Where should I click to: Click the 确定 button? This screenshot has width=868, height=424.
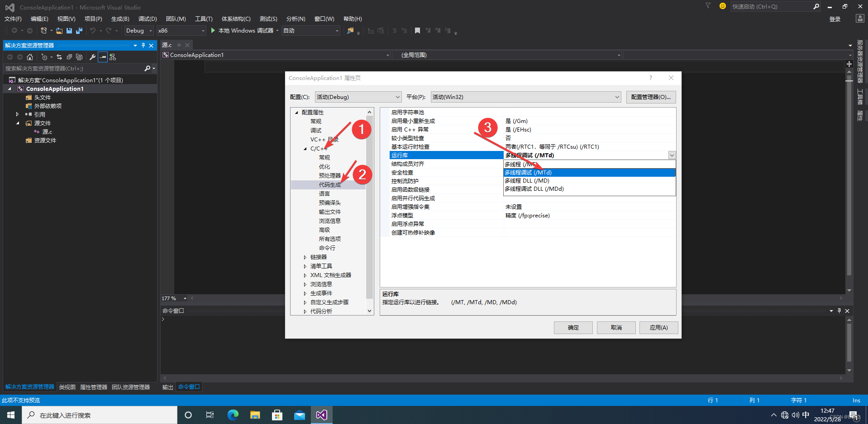click(573, 327)
